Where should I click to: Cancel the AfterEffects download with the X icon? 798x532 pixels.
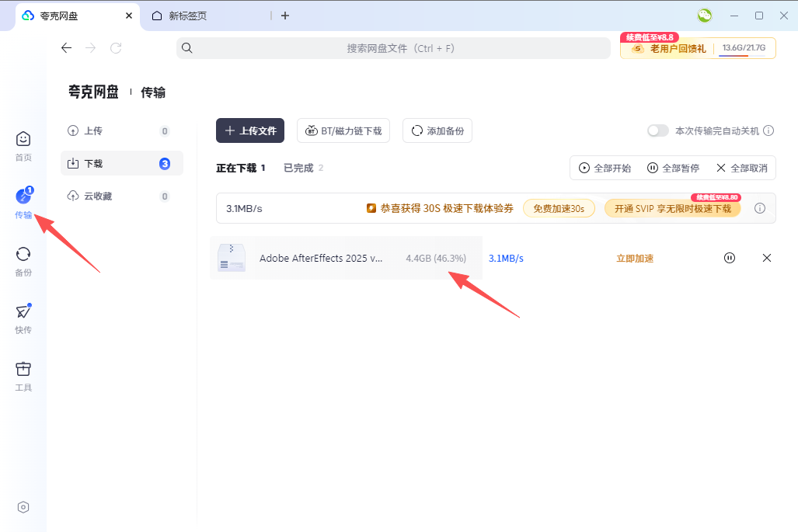pyautogui.click(x=767, y=257)
